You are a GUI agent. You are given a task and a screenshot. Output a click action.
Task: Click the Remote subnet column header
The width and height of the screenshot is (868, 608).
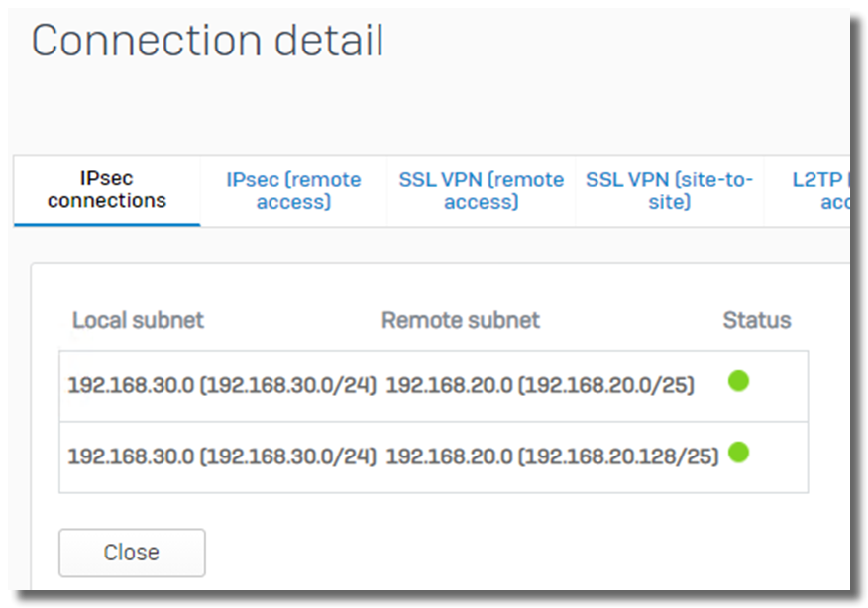point(460,320)
